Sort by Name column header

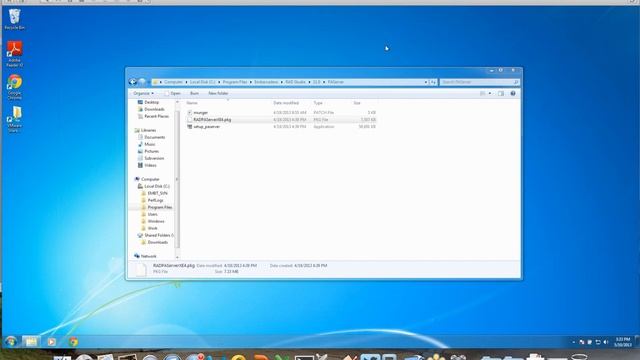click(x=192, y=103)
